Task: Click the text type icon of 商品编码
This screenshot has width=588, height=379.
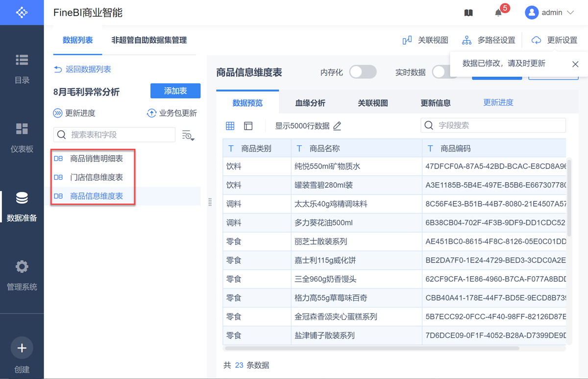Action: (x=430, y=148)
